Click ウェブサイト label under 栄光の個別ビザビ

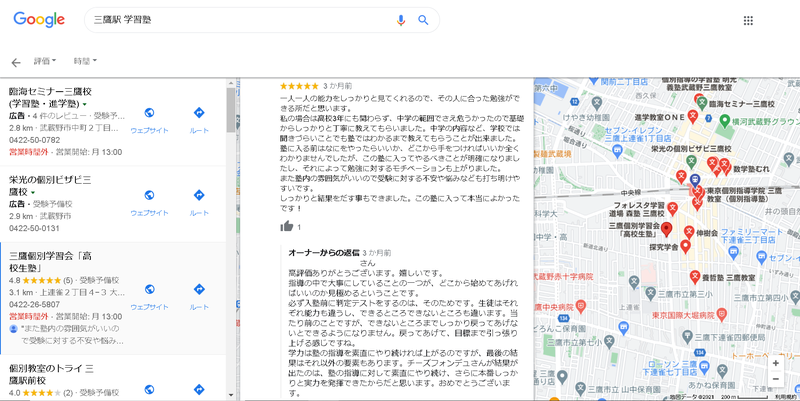pyautogui.click(x=149, y=213)
